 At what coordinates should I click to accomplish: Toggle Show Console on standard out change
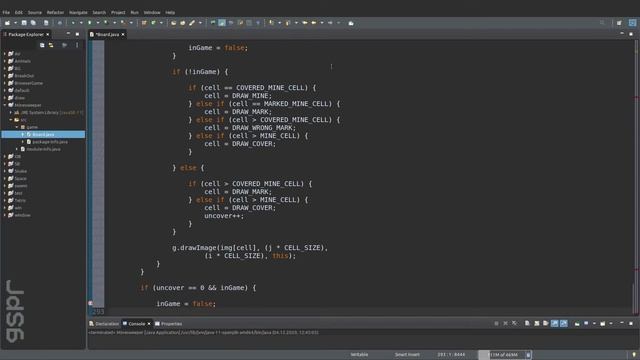pos(555,323)
